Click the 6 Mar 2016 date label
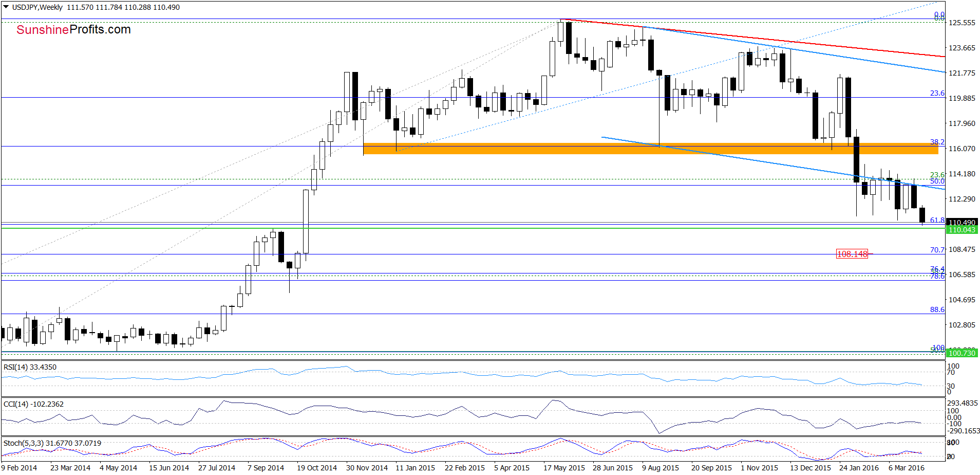The height and width of the screenshot is (475, 980). pyautogui.click(x=907, y=468)
